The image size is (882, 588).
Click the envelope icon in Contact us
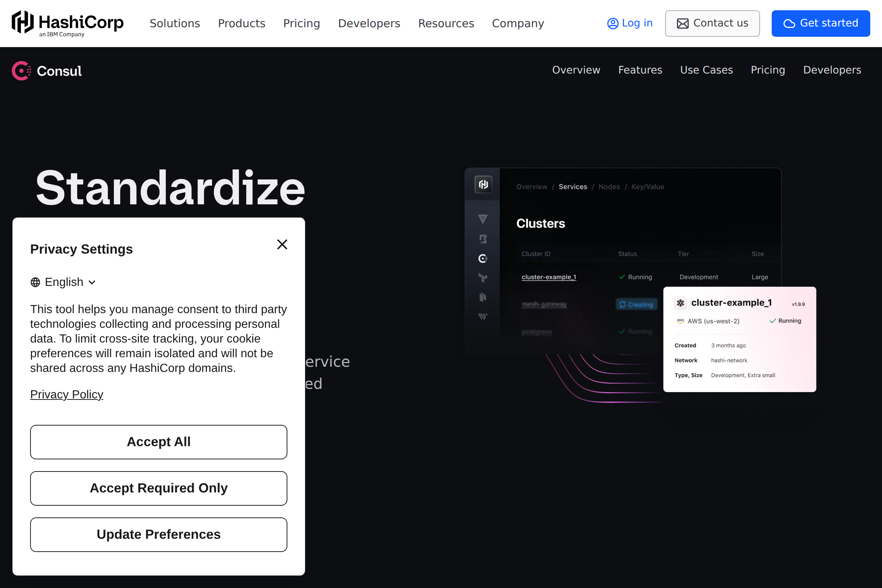(x=682, y=24)
